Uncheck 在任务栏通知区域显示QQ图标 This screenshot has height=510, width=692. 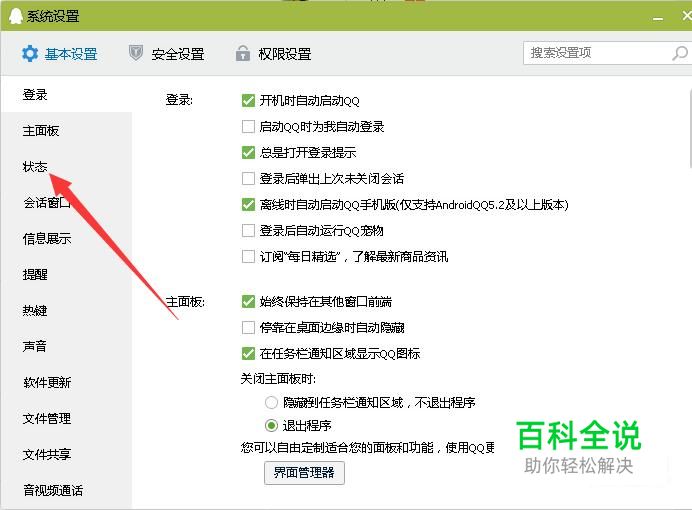click(248, 353)
